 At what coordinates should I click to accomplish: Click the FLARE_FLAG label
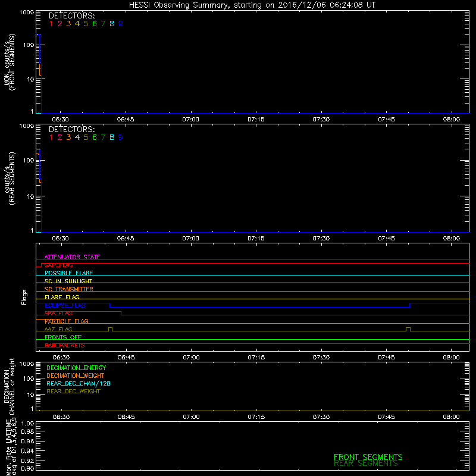pos(62,297)
